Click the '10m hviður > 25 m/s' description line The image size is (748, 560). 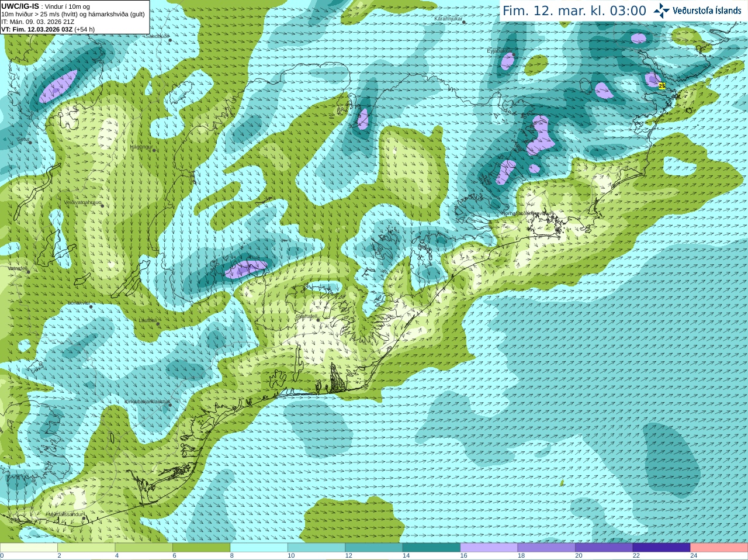coord(73,14)
